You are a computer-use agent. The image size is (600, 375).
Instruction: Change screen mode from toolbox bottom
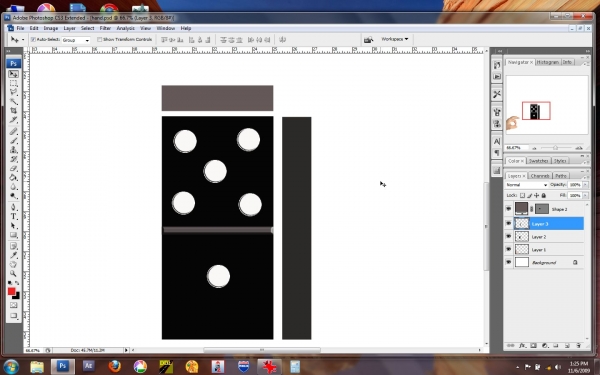pyautogui.click(x=13, y=316)
